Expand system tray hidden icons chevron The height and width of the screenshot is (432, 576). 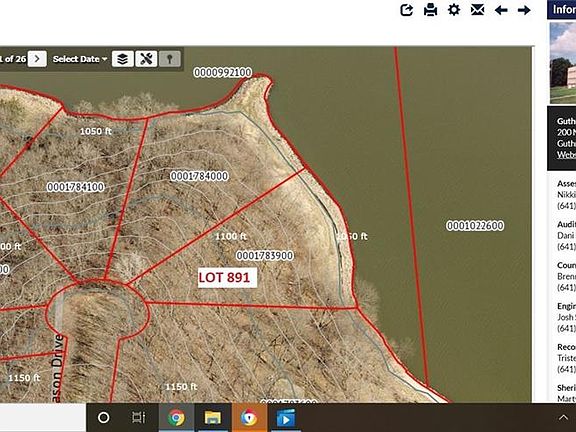563,418
